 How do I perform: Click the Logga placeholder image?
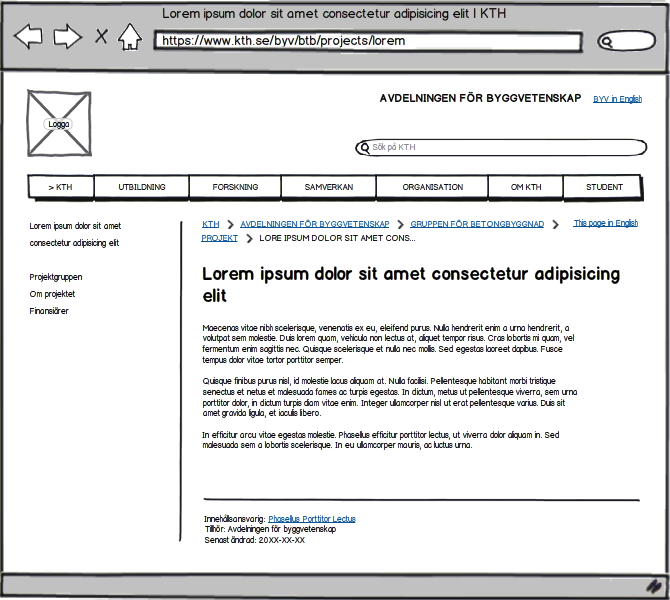pyautogui.click(x=59, y=124)
